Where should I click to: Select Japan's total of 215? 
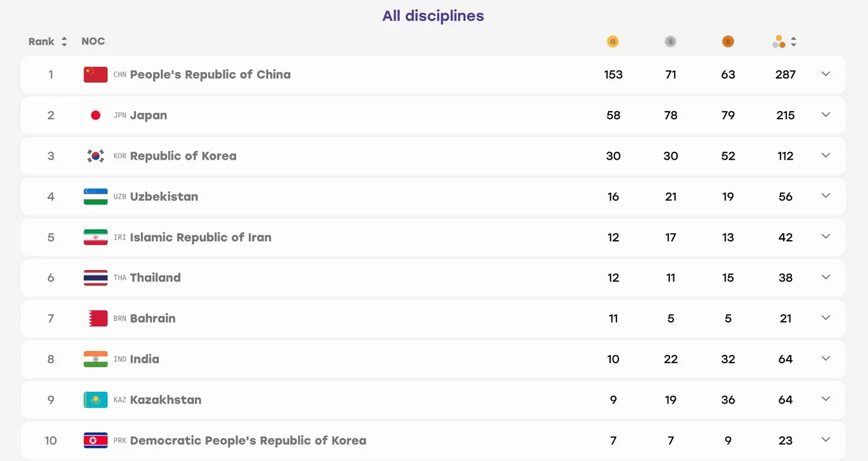785,116
